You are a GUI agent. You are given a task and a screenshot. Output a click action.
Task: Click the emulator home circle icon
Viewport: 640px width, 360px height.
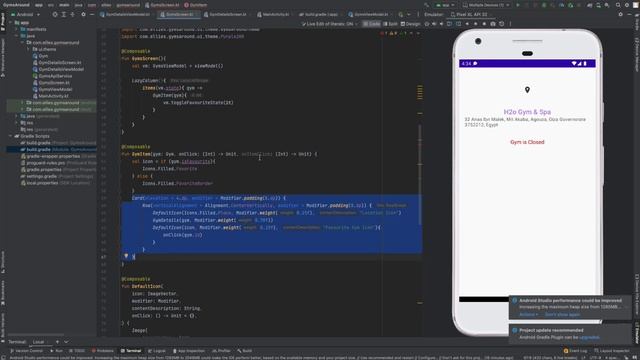pos(476,24)
